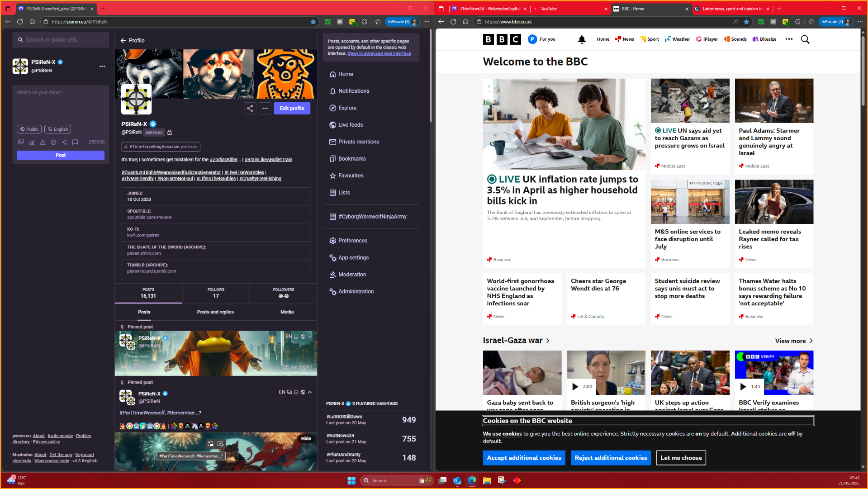Open Live feeds in the Mastodon sidebar

tap(346, 125)
